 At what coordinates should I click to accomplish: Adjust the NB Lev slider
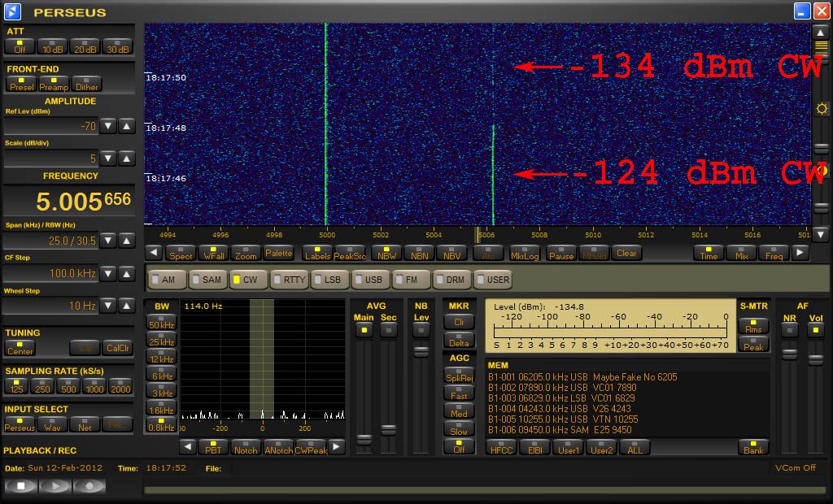tap(421, 351)
